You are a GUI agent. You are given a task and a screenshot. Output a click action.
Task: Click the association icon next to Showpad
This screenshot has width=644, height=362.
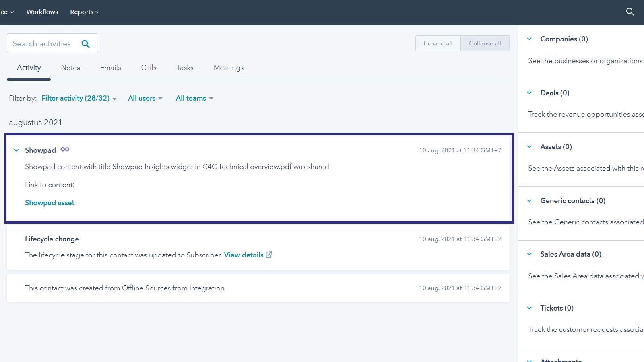pos(64,150)
